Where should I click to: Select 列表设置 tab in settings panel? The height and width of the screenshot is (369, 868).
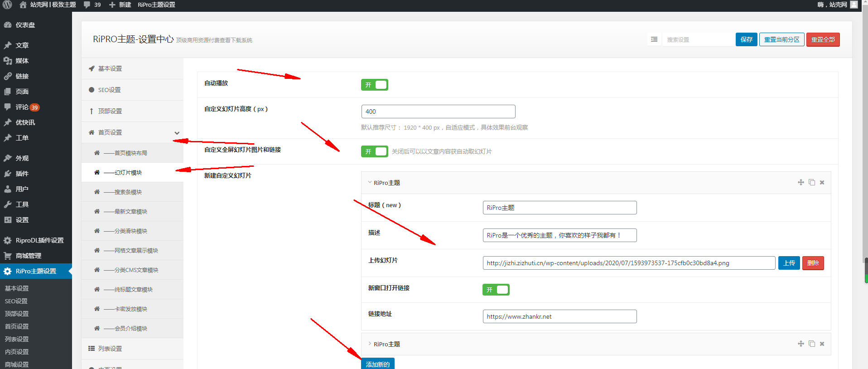coord(132,349)
